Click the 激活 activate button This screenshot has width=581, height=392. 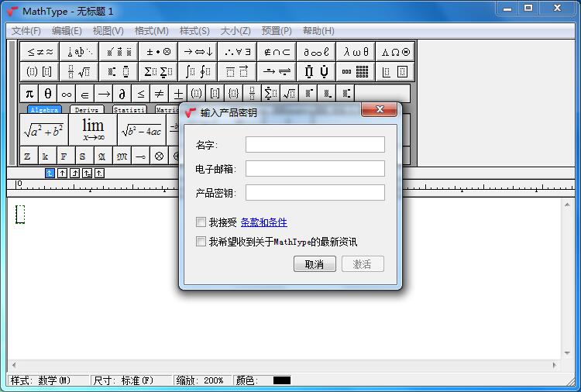coord(363,264)
